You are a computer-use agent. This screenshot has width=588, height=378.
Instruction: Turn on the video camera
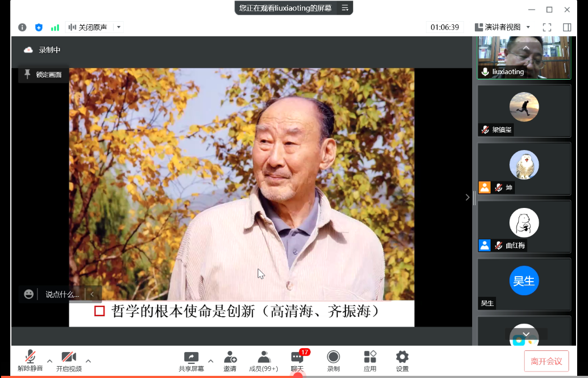tap(69, 361)
